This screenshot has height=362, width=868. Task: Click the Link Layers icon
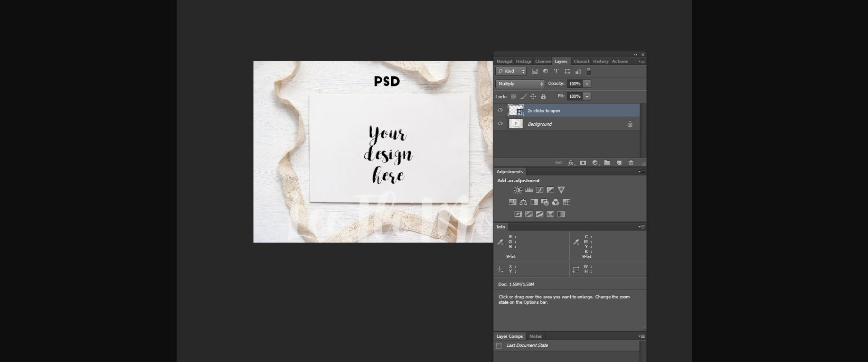click(x=558, y=163)
